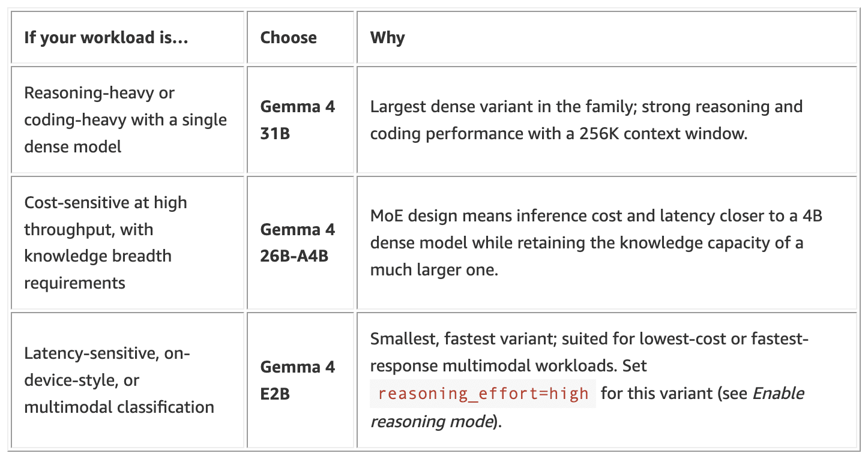Click the 'If your workload is...' column header
868x459 pixels.
pos(106,37)
